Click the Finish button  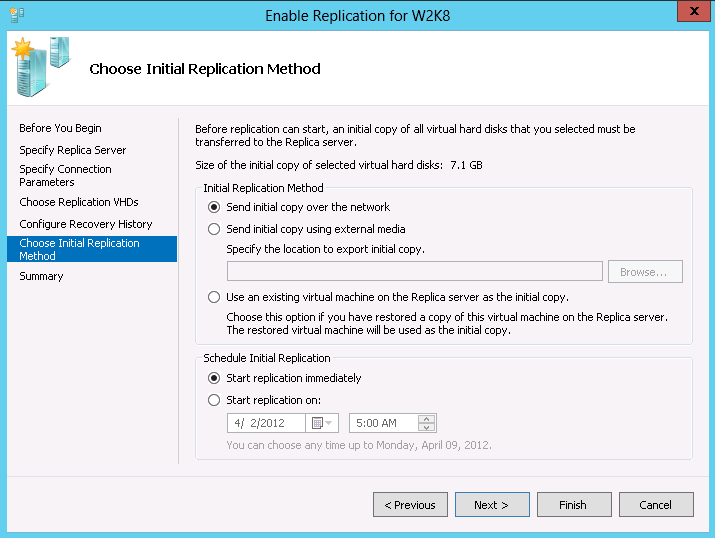click(574, 505)
